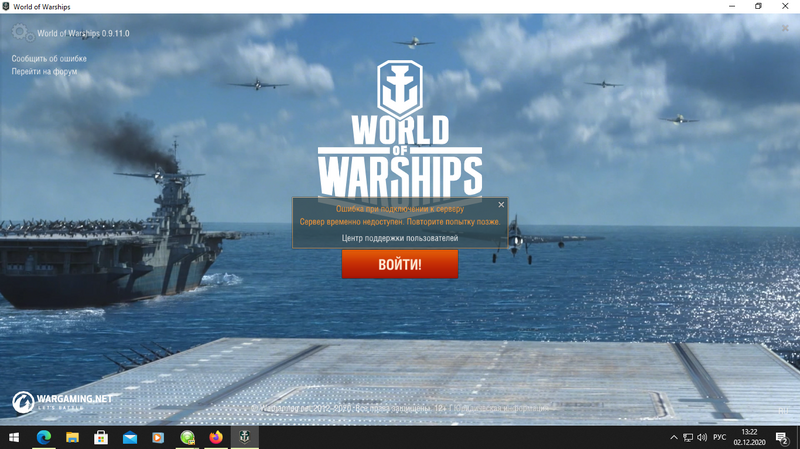The width and height of the screenshot is (800, 449).
Task: Open green globe app on taskbar
Action: (x=187, y=438)
